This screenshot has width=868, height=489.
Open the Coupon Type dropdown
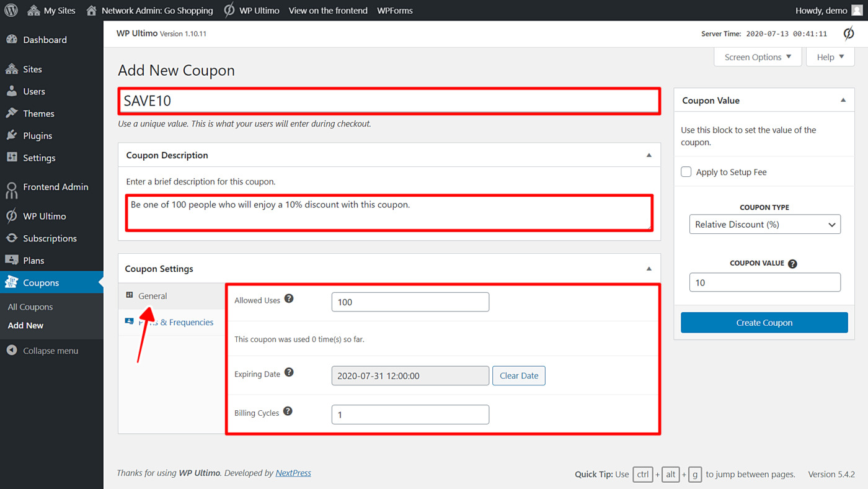coord(765,224)
